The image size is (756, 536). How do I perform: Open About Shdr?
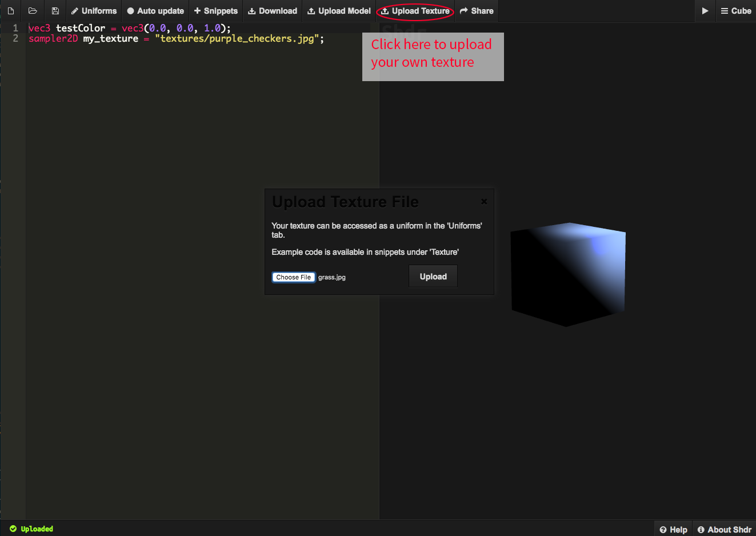[x=724, y=529]
